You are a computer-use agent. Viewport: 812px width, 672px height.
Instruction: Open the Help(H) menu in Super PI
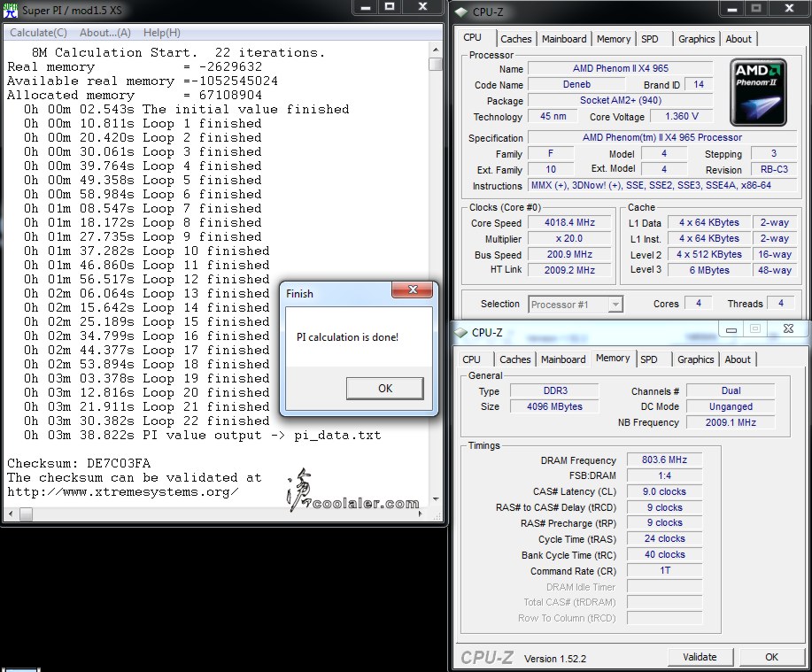click(x=161, y=33)
